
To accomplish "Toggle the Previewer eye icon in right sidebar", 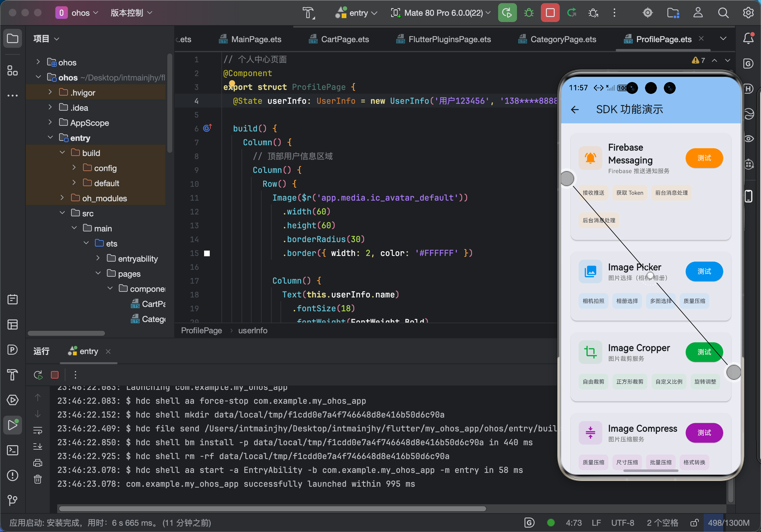I will 749,139.
